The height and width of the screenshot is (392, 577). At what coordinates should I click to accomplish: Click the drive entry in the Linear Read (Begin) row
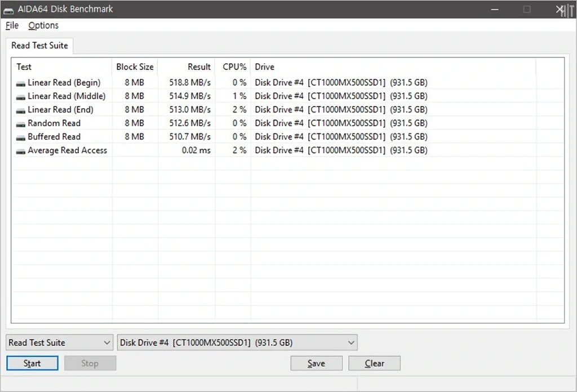pos(341,83)
